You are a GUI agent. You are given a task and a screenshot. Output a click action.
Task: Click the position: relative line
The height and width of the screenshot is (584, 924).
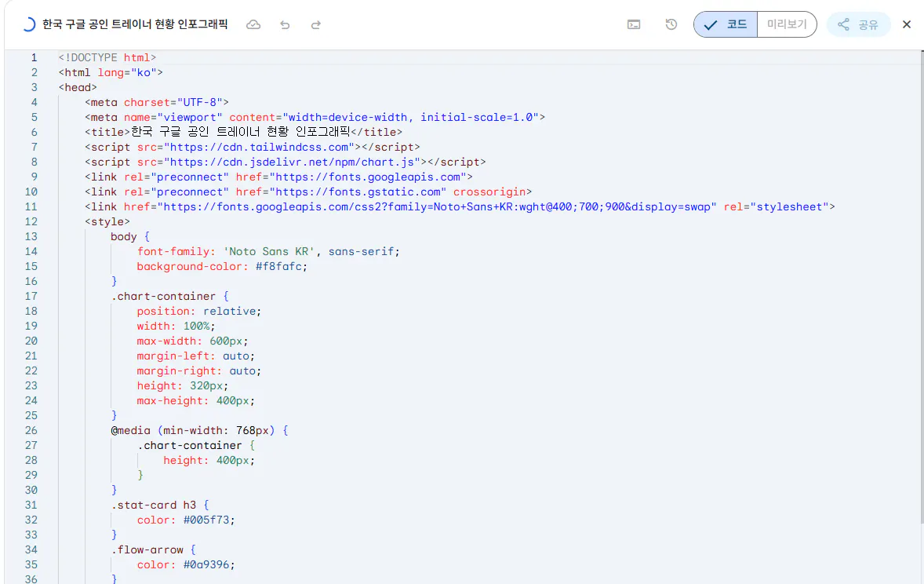(x=199, y=311)
